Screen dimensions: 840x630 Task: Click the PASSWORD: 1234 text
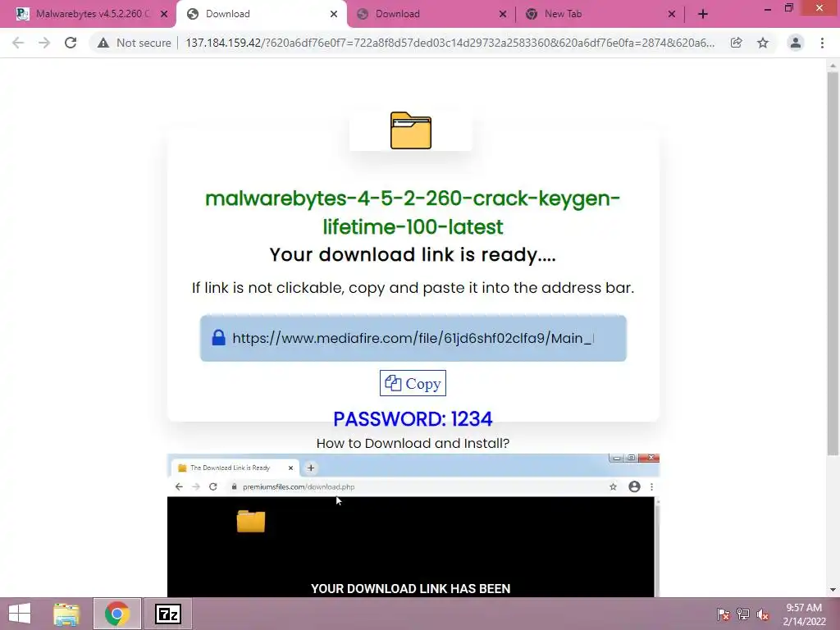tap(413, 419)
